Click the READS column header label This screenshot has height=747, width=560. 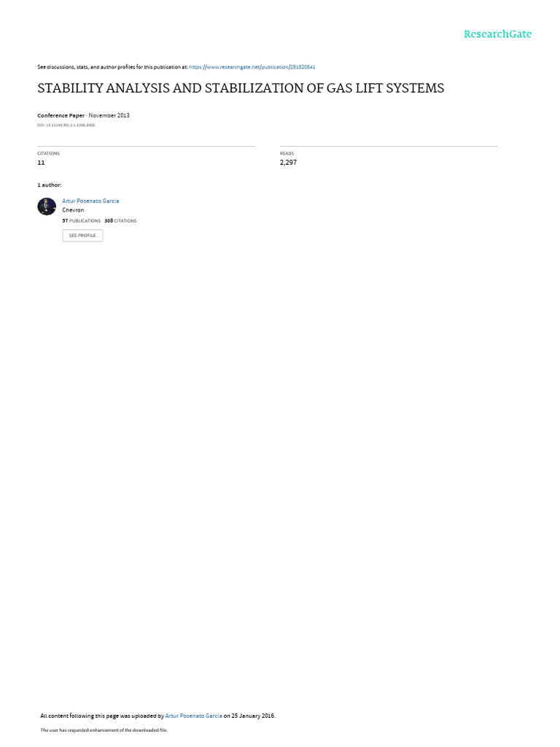click(287, 153)
